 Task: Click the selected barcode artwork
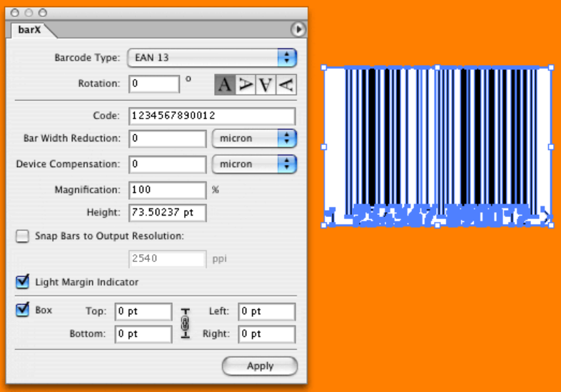click(438, 147)
